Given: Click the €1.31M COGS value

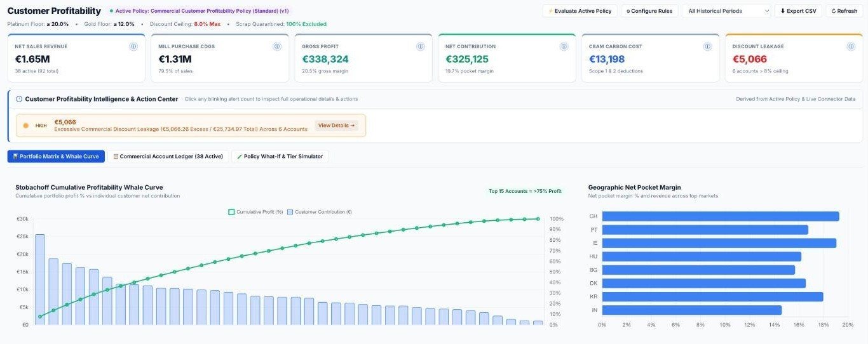Looking at the screenshot, I should coord(175,59).
